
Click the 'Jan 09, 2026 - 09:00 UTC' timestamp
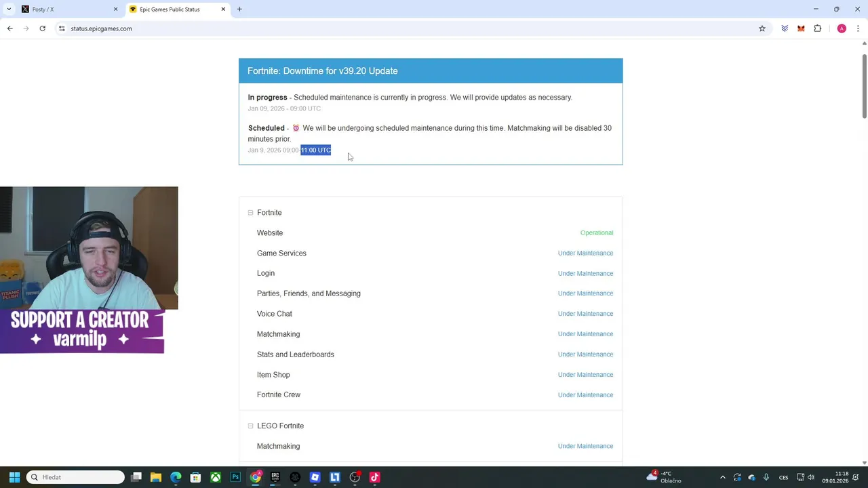(284, 108)
